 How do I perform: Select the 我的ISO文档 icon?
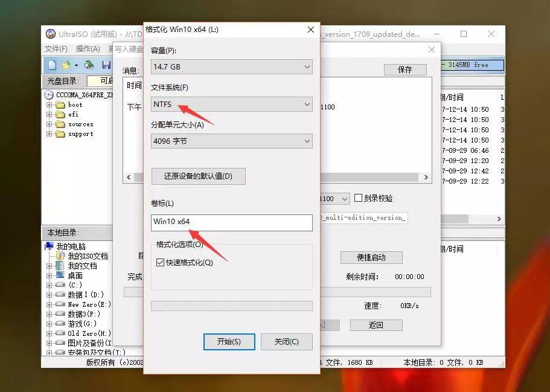point(61,256)
